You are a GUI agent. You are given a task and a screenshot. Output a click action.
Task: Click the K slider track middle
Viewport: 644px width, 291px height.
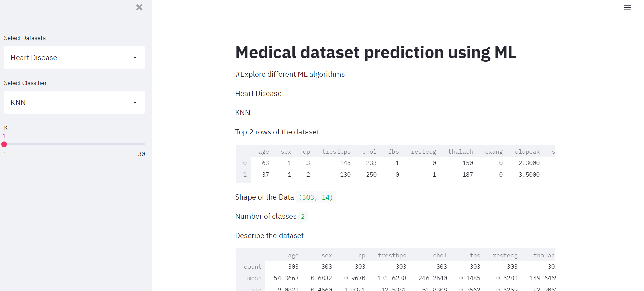75,144
